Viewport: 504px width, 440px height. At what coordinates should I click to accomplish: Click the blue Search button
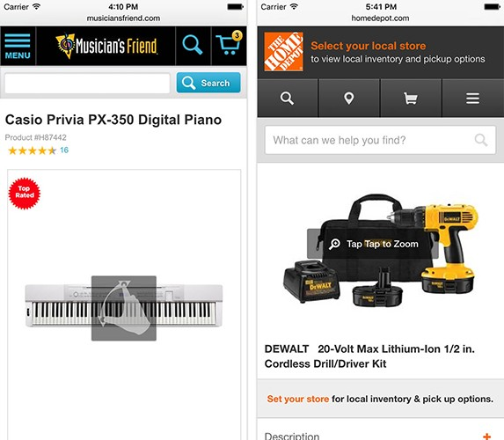(208, 83)
